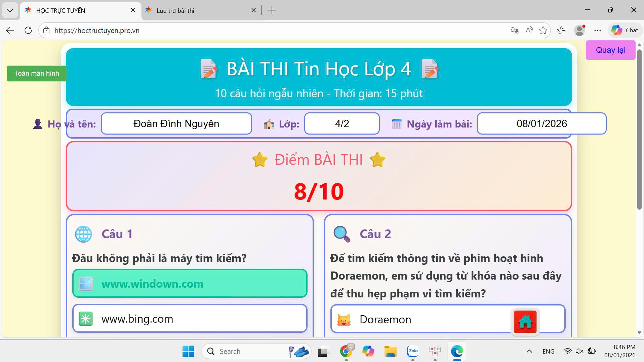Add this page to favorites via star icon
This screenshot has height=362, width=644.
click(x=543, y=30)
